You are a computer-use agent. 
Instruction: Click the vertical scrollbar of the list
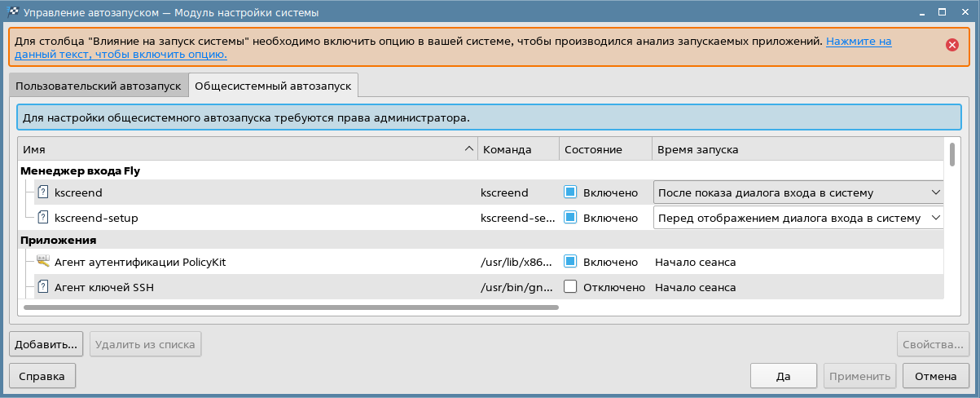pyautogui.click(x=951, y=155)
